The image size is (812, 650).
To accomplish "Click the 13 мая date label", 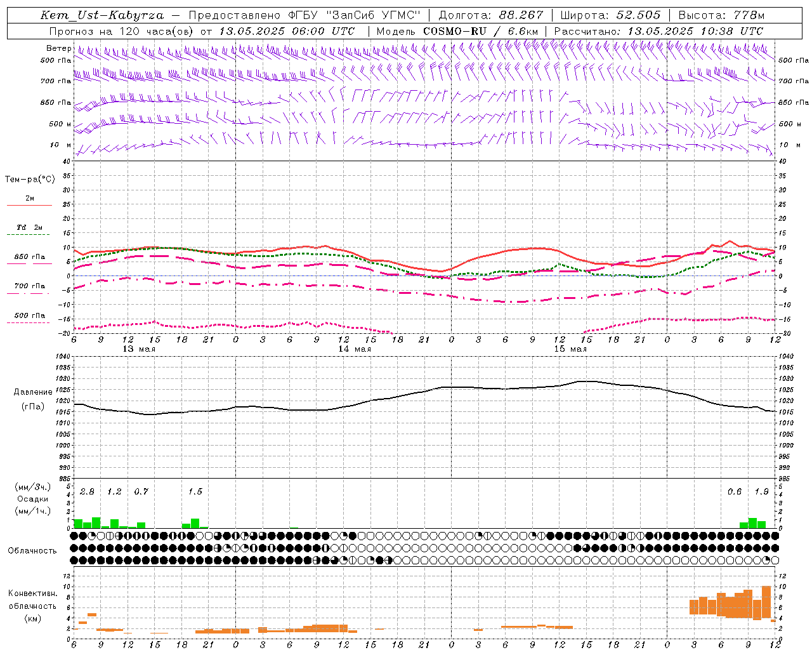I will pos(139,349).
